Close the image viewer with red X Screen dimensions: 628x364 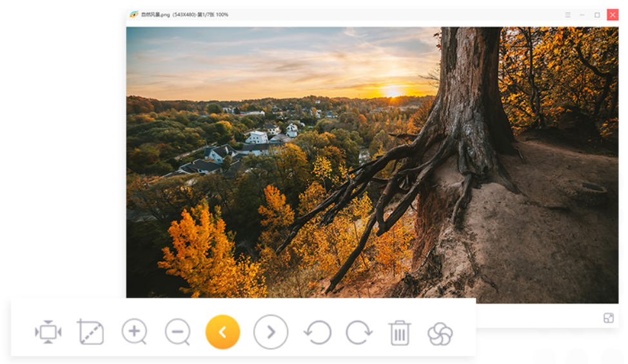613,15
